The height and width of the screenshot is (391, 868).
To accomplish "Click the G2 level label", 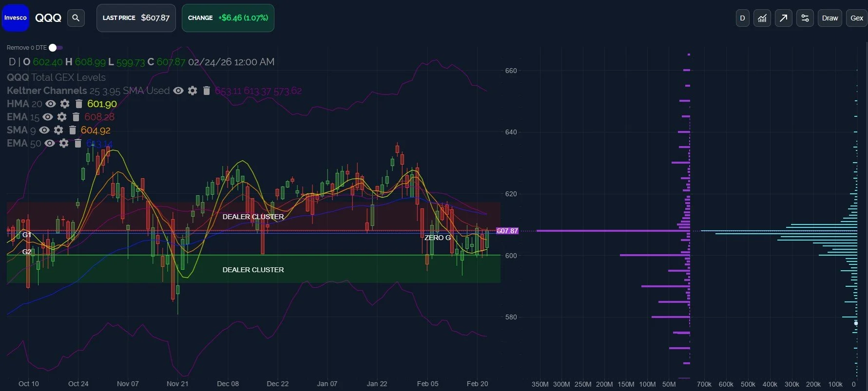I will 27,252.
